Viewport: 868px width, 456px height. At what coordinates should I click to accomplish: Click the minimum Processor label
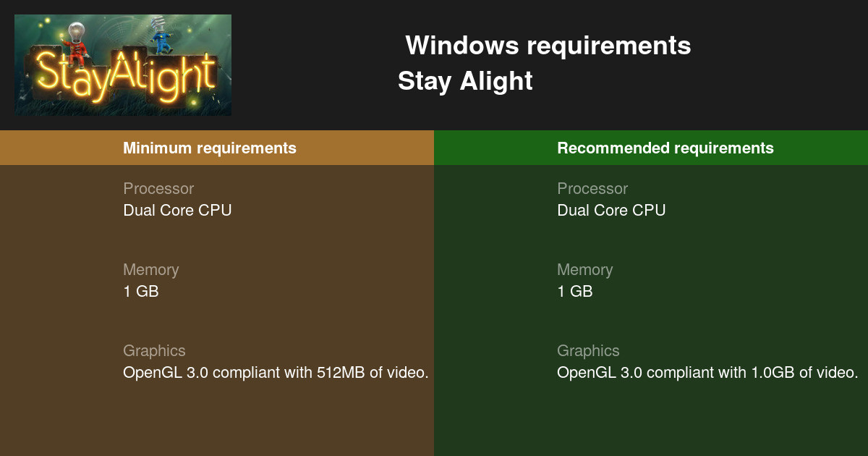tap(158, 189)
